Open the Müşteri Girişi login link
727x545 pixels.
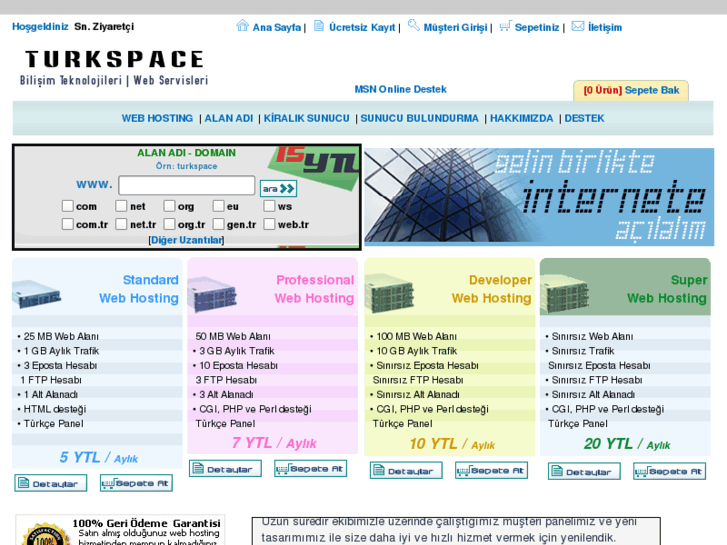pos(455,27)
